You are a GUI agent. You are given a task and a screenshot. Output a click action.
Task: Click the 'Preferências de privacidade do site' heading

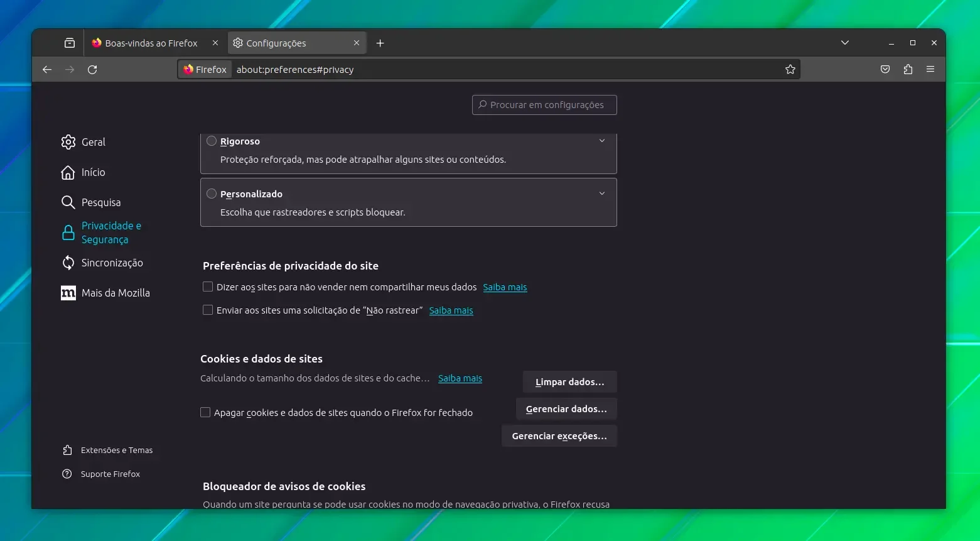[x=291, y=266]
